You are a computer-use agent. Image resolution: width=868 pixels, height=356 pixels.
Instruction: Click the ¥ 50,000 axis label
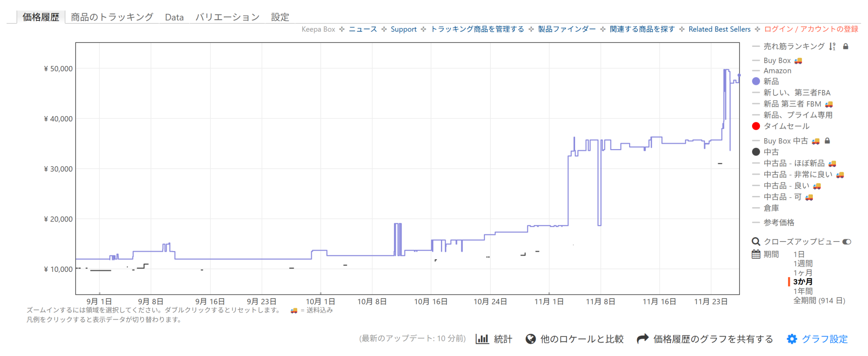(58, 69)
